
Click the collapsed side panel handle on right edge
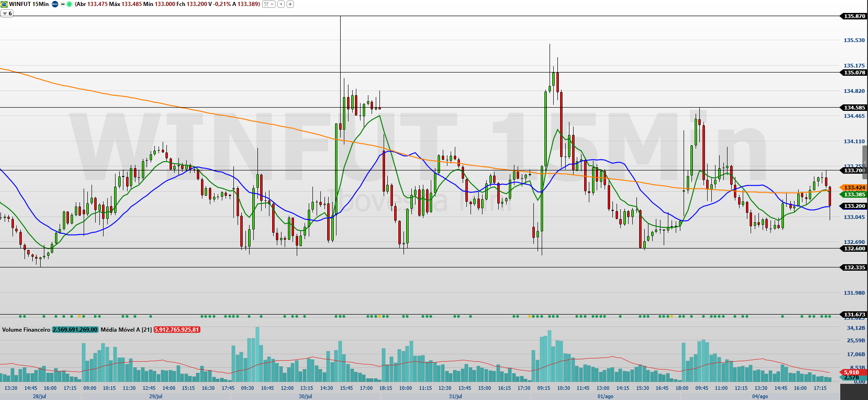pyautogui.click(x=865, y=163)
